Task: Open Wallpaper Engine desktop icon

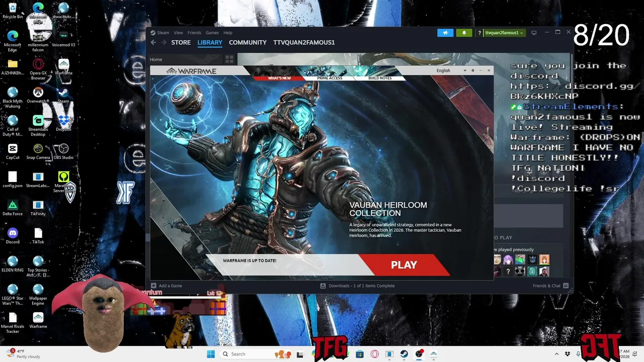Action: pyautogui.click(x=38, y=295)
